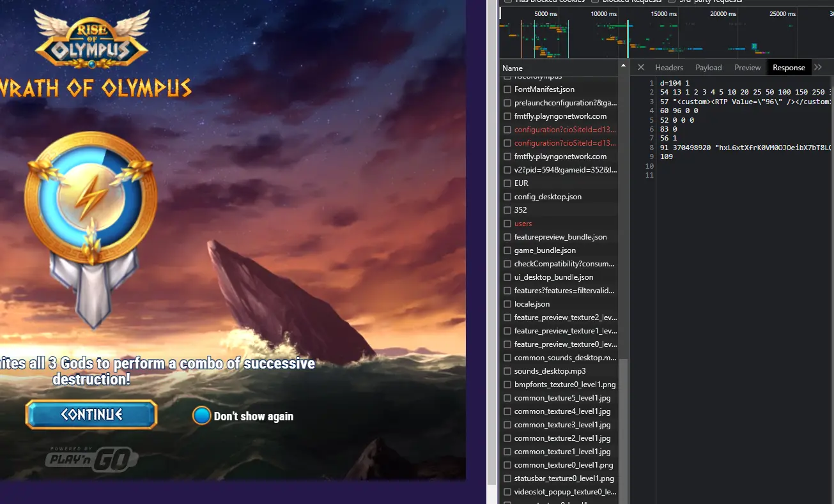Check the box beside request 352

pos(507,210)
